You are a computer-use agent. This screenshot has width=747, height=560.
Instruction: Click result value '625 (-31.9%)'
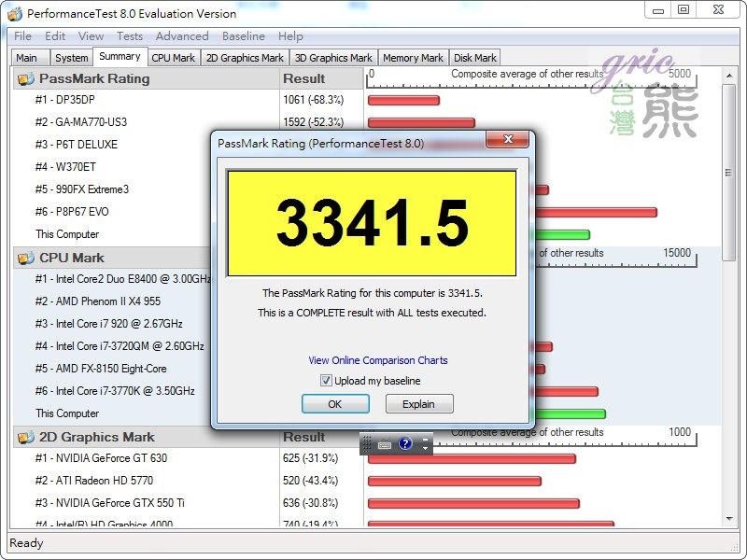[310, 457]
